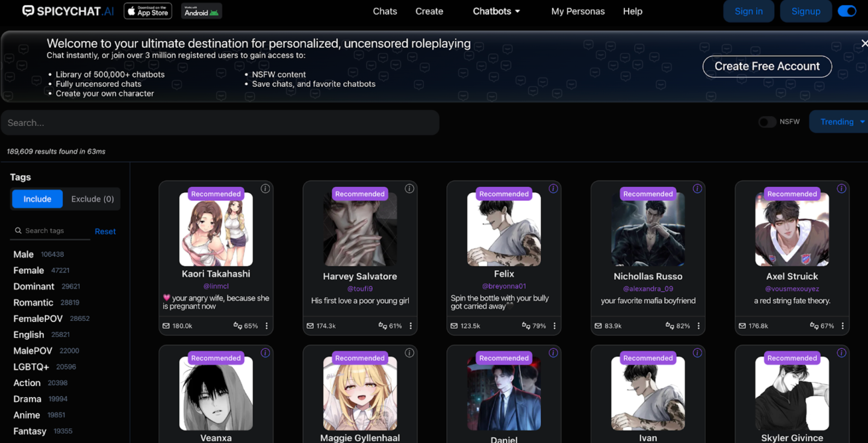Screen dimensions: 868x443
Task: Open more options on Kaori Takahashi card
Action: (267, 326)
